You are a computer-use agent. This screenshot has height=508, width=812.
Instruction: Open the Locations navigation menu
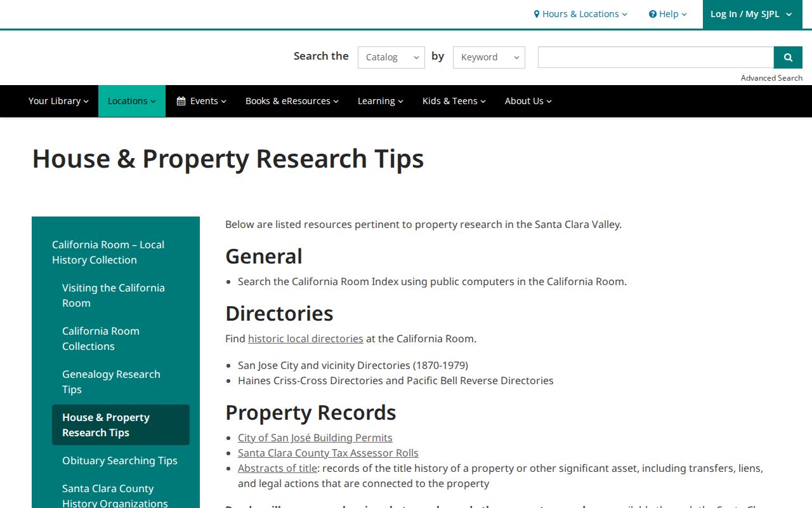132,101
